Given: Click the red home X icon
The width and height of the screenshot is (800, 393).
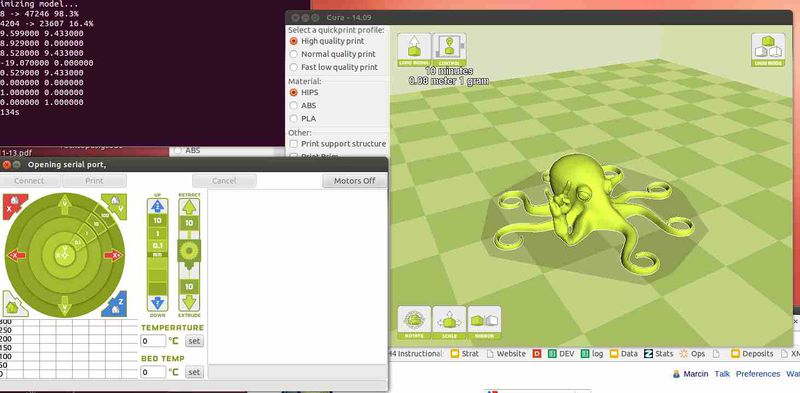Looking at the screenshot, I should [14, 205].
